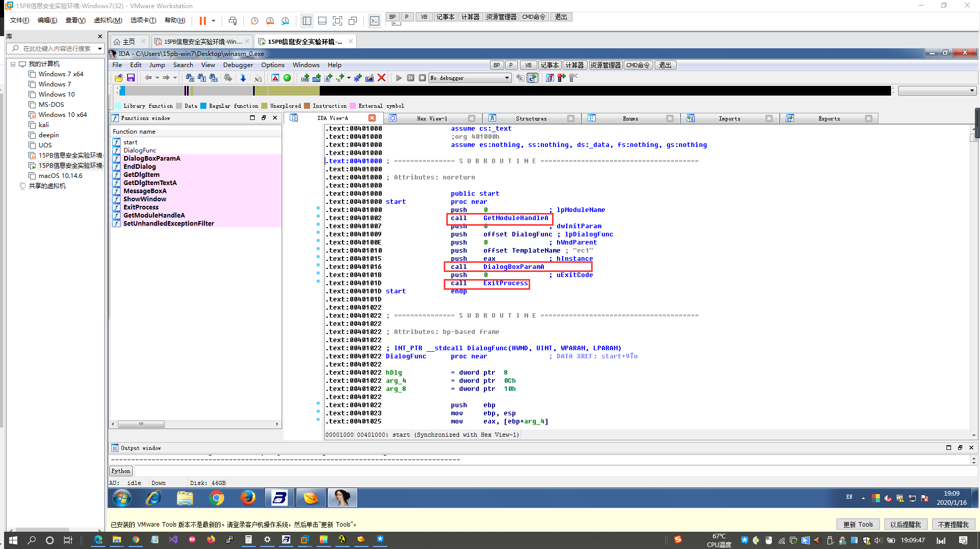Start the IDA debugger process
The width and height of the screenshot is (980, 549).
pyautogui.click(x=399, y=78)
